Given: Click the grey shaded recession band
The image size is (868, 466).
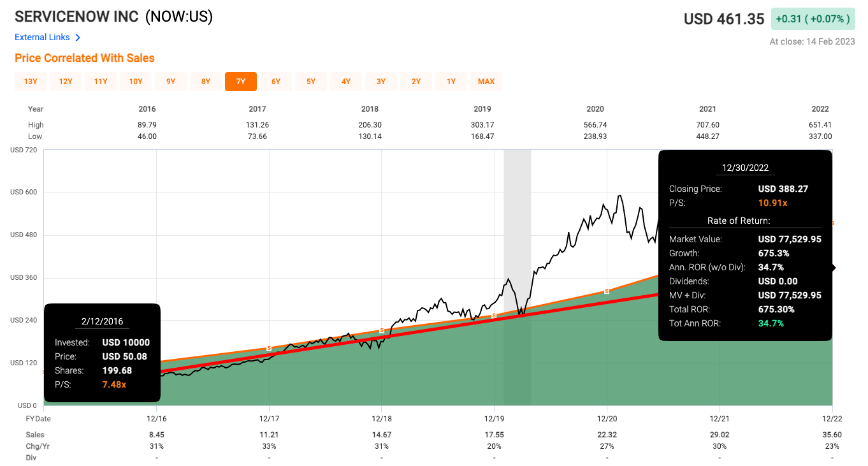Looking at the screenshot, I should pos(517,277).
